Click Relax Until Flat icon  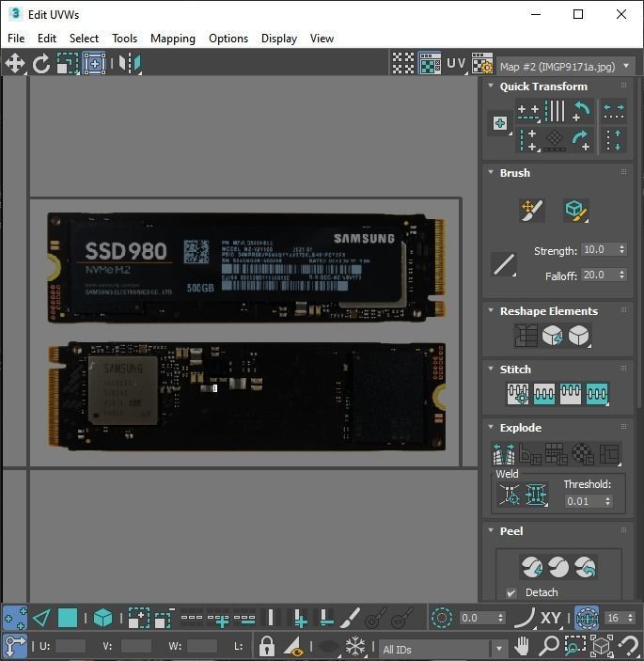552,336
